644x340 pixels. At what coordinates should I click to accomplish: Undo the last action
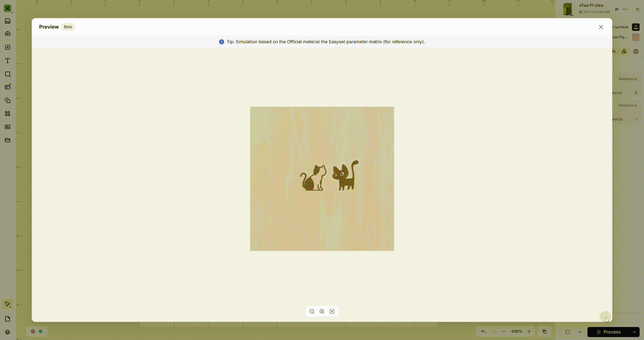pyautogui.click(x=483, y=332)
